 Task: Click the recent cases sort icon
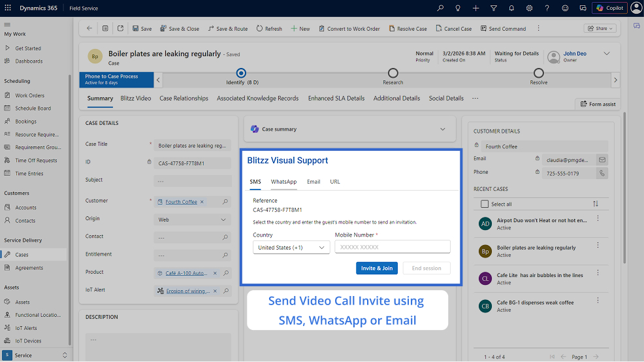click(596, 204)
